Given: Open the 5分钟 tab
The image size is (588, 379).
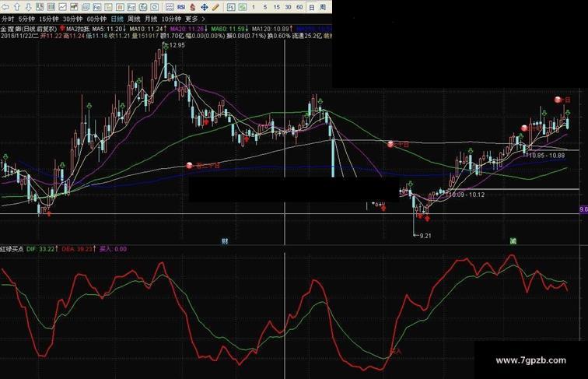Looking at the screenshot, I should pyautogui.click(x=26, y=19).
